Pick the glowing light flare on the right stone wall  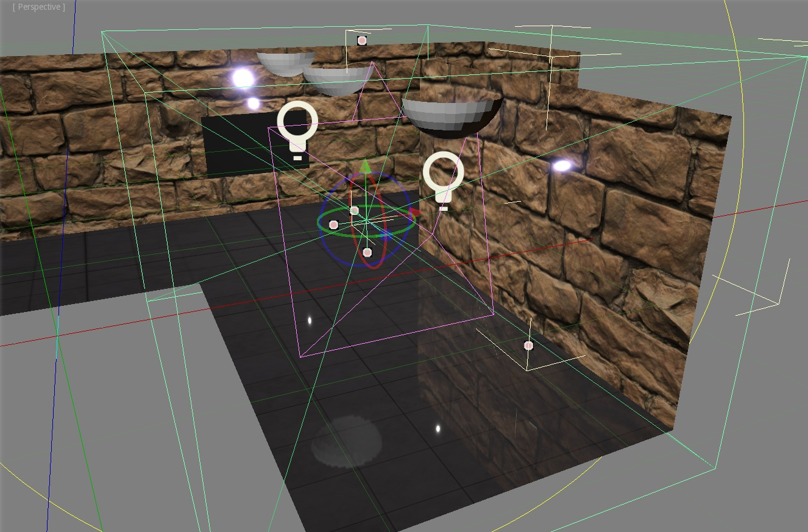pyautogui.click(x=562, y=165)
